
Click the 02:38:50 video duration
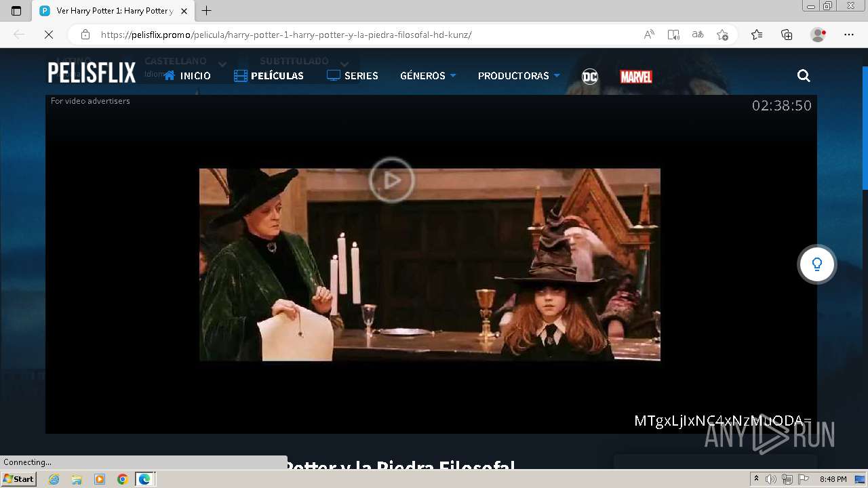[x=781, y=105]
